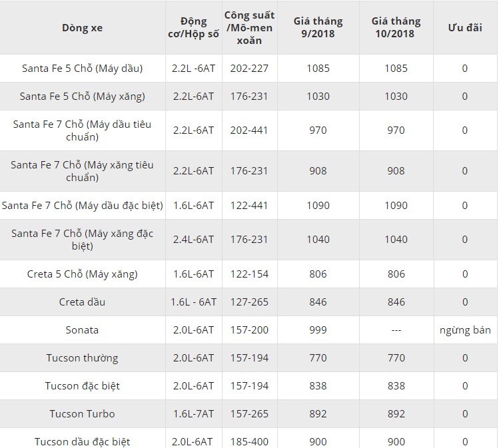The height and width of the screenshot is (448, 501).
Task: Select 'Santa Fe 5 Chỗ (Máy xăng)' cell
Action: click(x=82, y=96)
